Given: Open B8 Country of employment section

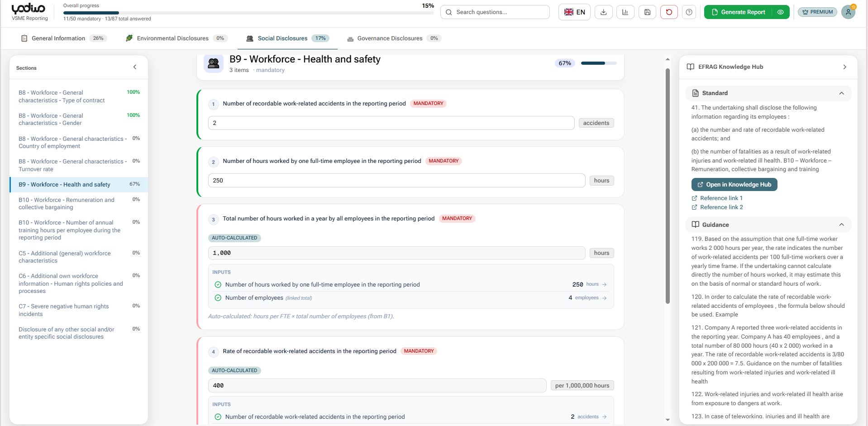Looking at the screenshot, I should coord(79,143).
